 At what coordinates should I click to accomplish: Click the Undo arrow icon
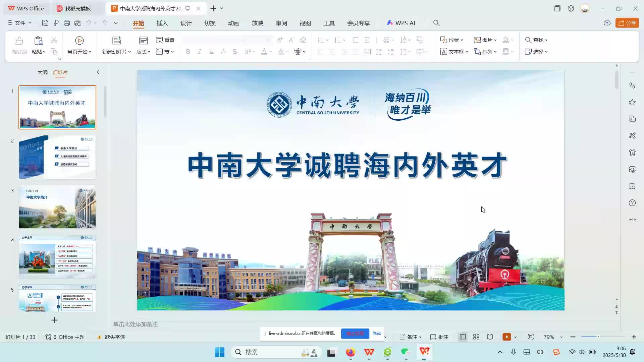[x=89, y=23]
